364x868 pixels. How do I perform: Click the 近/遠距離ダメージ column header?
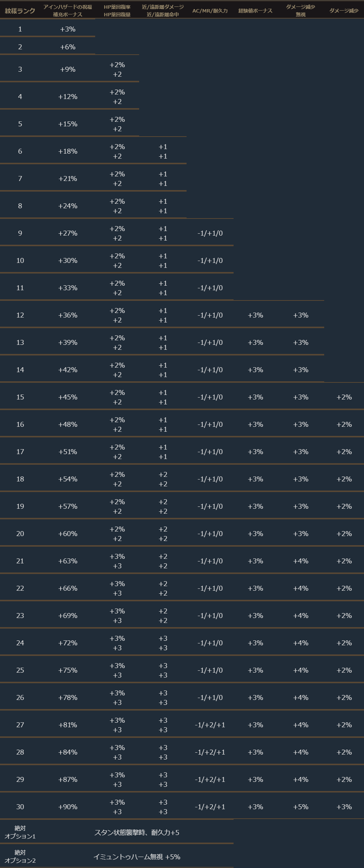click(x=163, y=11)
